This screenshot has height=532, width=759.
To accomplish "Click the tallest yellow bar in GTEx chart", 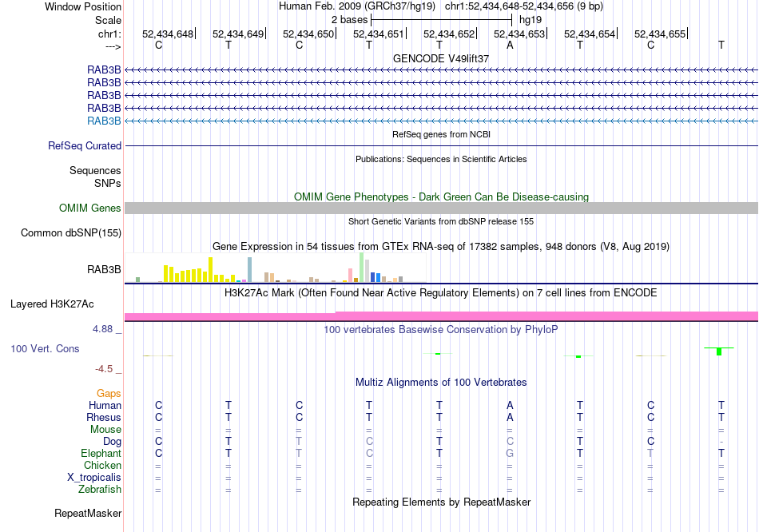I will click(211, 270).
